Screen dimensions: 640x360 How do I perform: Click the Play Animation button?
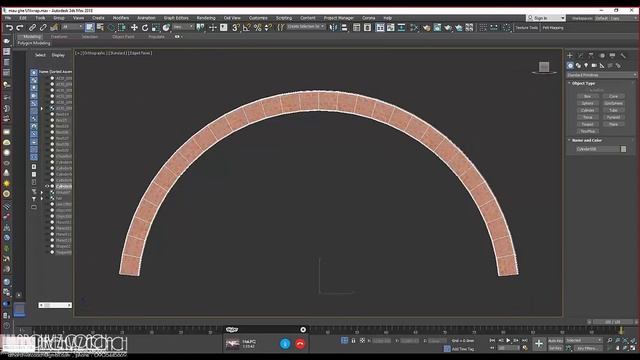coord(508,340)
